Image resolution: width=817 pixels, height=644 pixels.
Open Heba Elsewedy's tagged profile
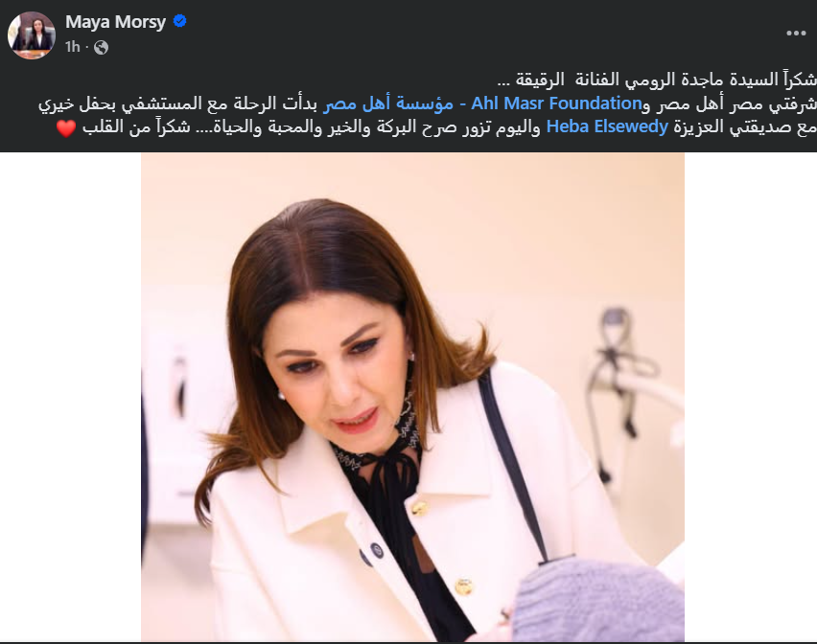(x=607, y=126)
